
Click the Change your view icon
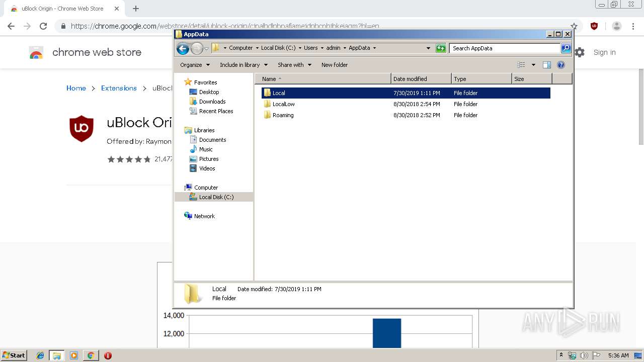(x=521, y=65)
